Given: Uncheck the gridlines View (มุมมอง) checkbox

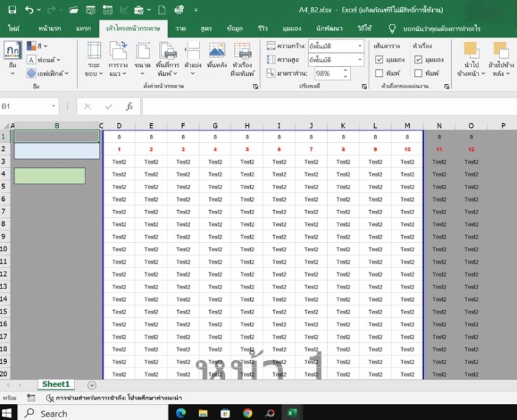Looking at the screenshot, I should (379, 59).
